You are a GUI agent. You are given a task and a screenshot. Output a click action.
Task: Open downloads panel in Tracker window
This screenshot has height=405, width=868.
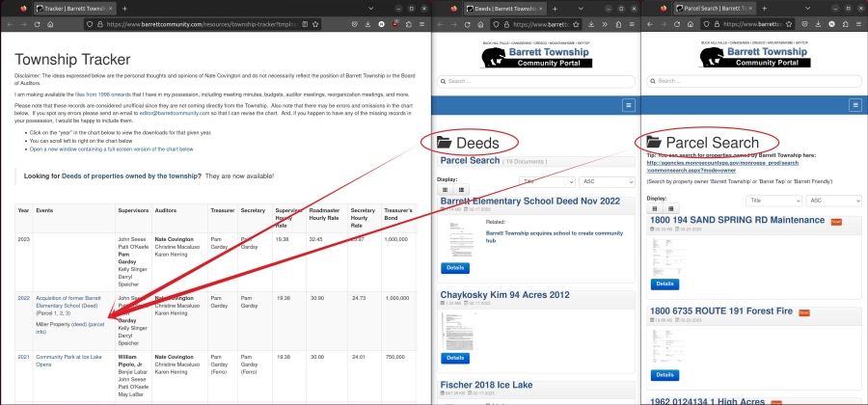(368, 24)
